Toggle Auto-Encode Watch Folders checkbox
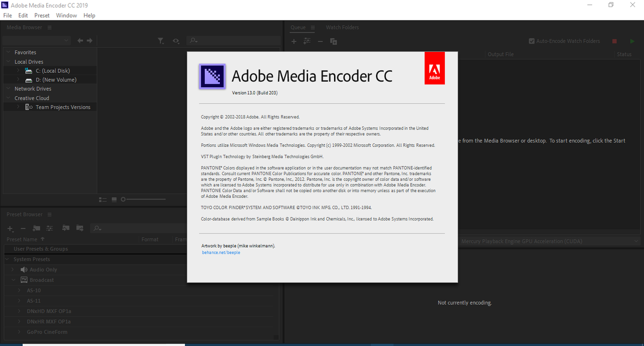 531,41
